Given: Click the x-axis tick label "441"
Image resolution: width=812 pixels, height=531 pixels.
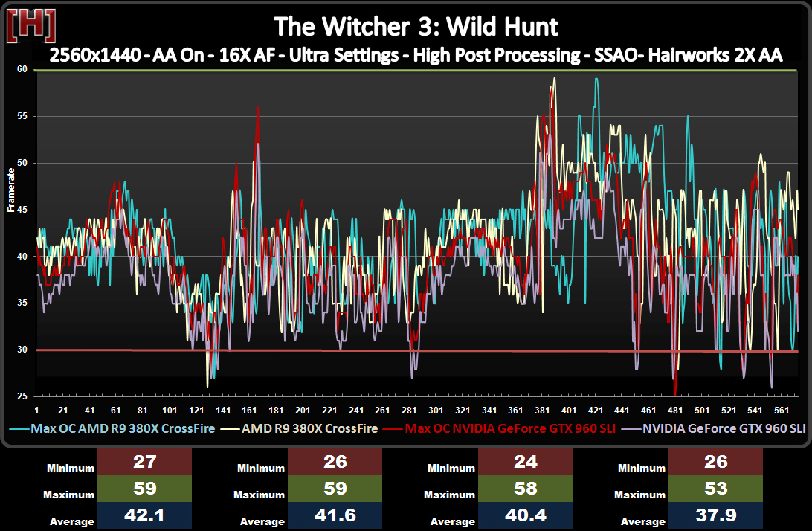Looking at the screenshot, I should coord(622,411).
